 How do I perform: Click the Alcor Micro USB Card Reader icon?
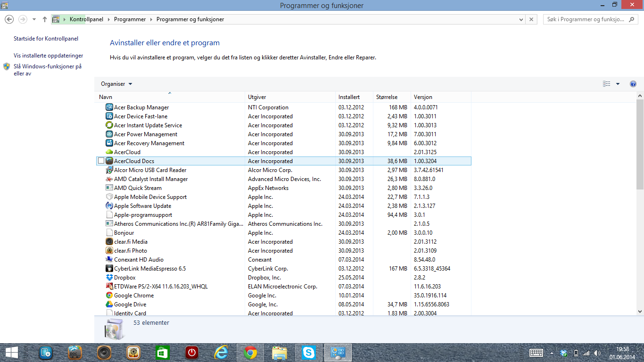coord(109,170)
